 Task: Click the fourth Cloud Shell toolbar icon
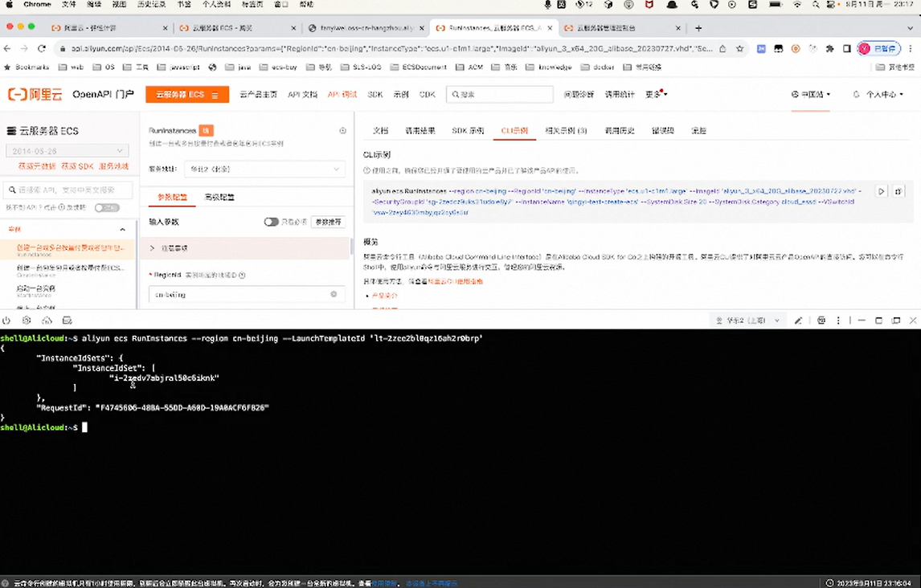[x=67, y=321]
